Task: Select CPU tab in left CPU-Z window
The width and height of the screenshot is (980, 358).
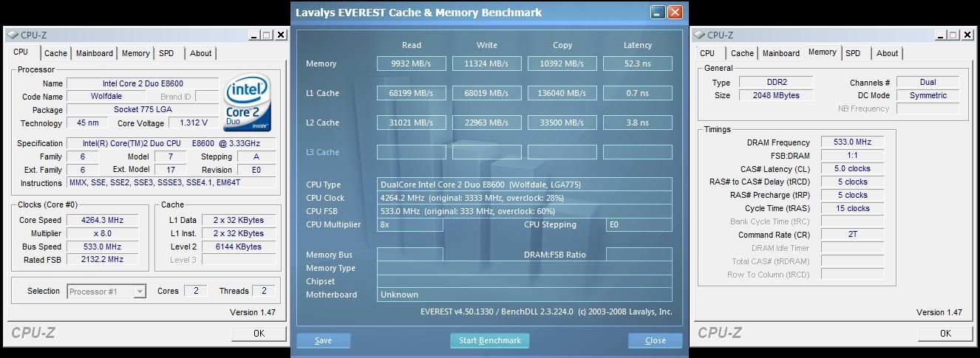Action: click(x=21, y=52)
